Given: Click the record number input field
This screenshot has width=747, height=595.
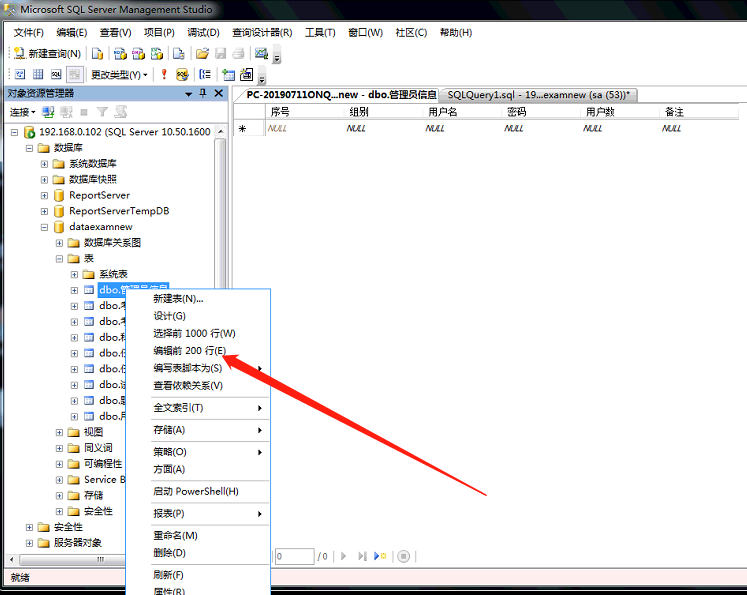Looking at the screenshot, I should tap(294, 556).
